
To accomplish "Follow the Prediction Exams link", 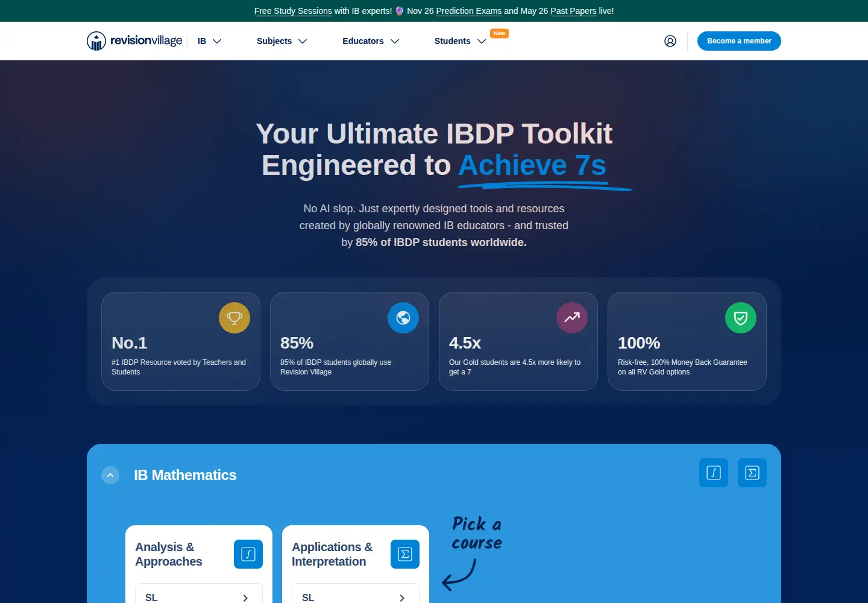I will tap(468, 11).
